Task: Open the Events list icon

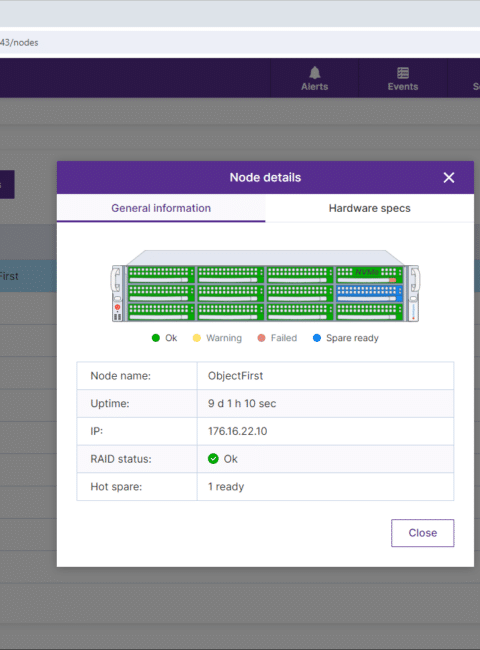Action: (403, 73)
